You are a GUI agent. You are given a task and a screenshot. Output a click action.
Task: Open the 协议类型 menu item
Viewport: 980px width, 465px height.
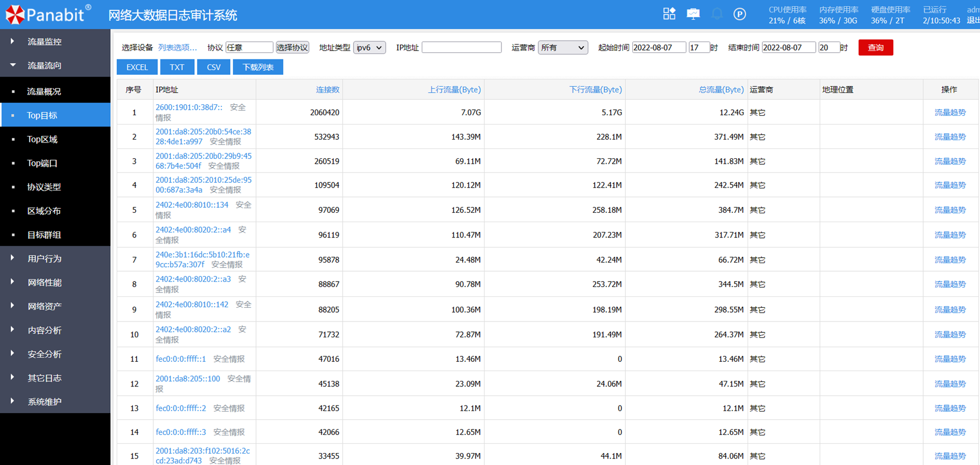tap(55, 187)
